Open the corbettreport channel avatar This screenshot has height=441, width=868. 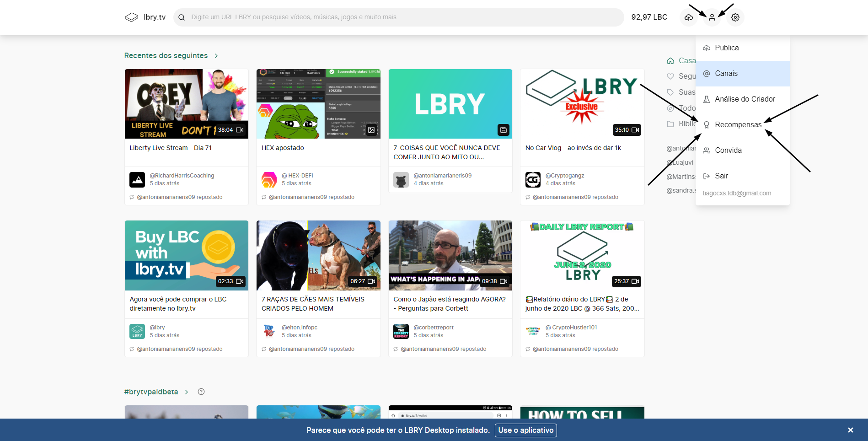(x=401, y=332)
